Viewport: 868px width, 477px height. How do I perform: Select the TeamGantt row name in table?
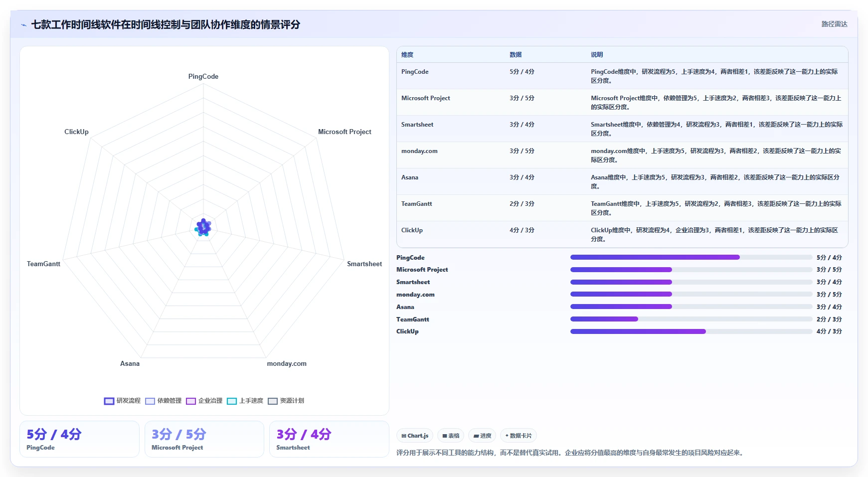pos(417,204)
